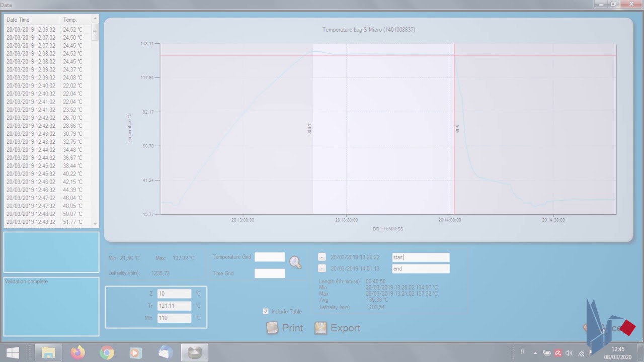Click the minus button beside 20/03/2019 14:01:13
Viewport: 644px width, 362px height.
pyautogui.click(x=322, y=268)
